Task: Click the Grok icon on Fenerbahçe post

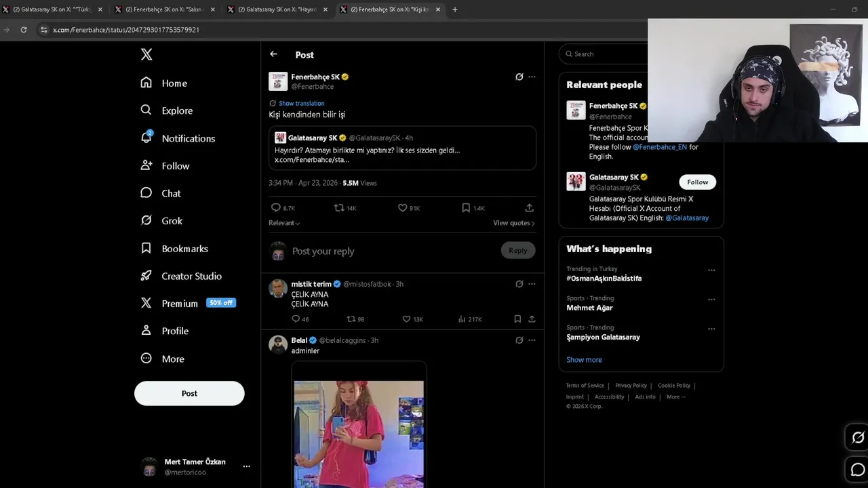Action: coord(519,77)
